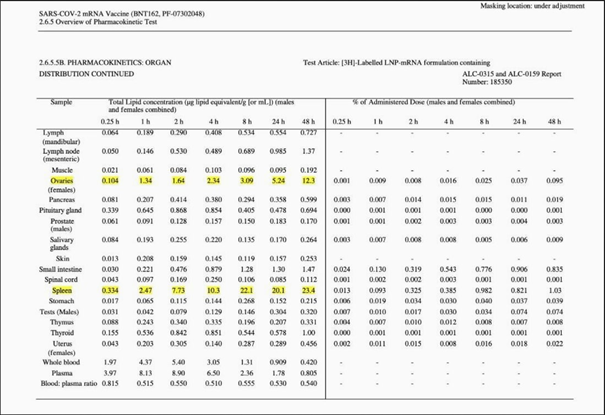Click the 'DISTRIBUTION CONTINUED' heading line
Screen dimensions: 605x415
point(86,74)
